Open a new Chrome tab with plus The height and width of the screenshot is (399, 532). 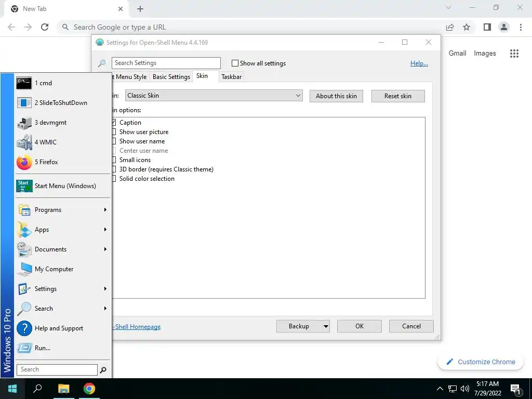[140, 9]
